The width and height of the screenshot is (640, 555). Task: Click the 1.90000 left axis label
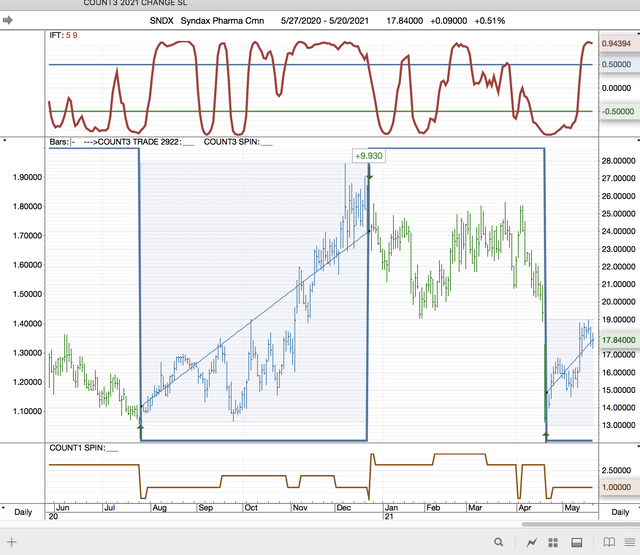(27, 177)
